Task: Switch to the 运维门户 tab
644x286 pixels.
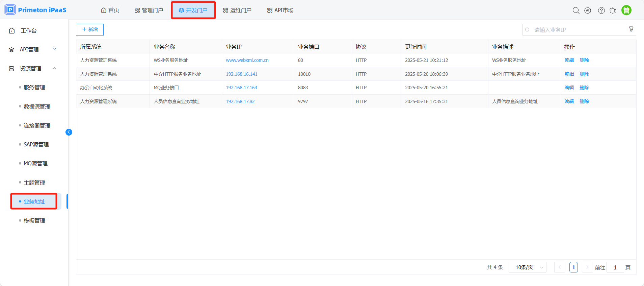Action: coord(237,10)
